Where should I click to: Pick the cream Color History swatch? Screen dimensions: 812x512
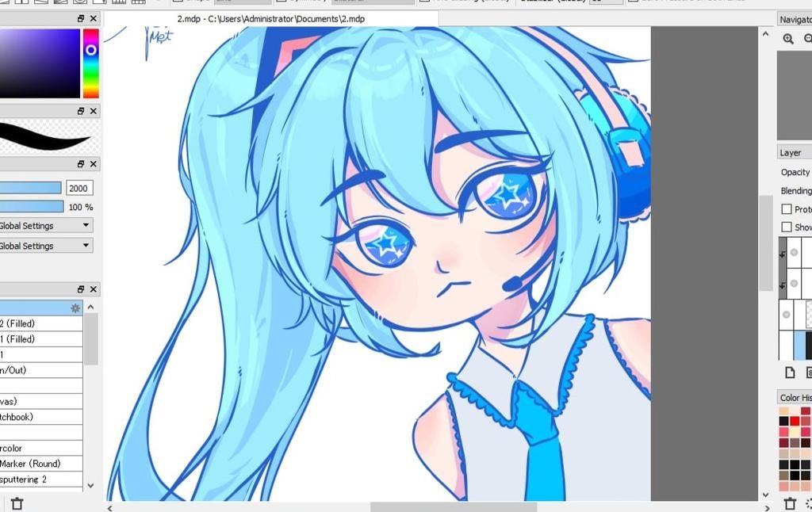(795, 432)
